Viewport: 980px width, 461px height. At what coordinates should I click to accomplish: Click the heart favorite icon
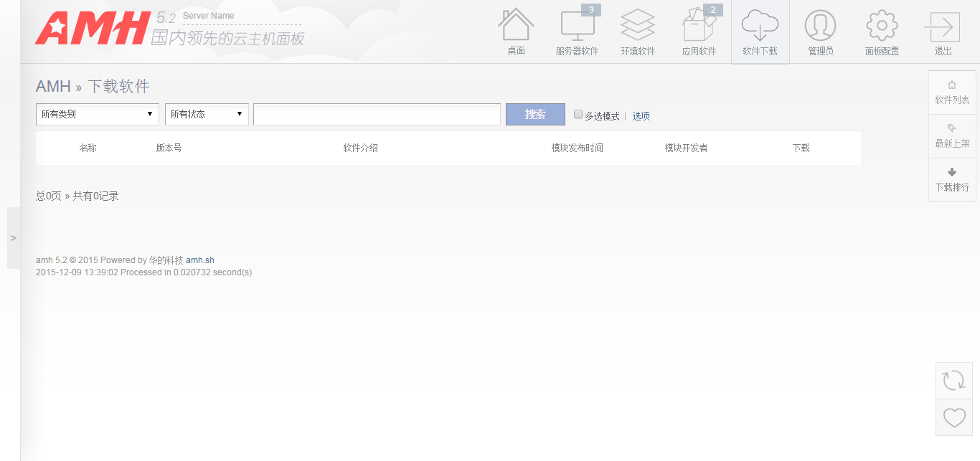[x=953, y=417]
